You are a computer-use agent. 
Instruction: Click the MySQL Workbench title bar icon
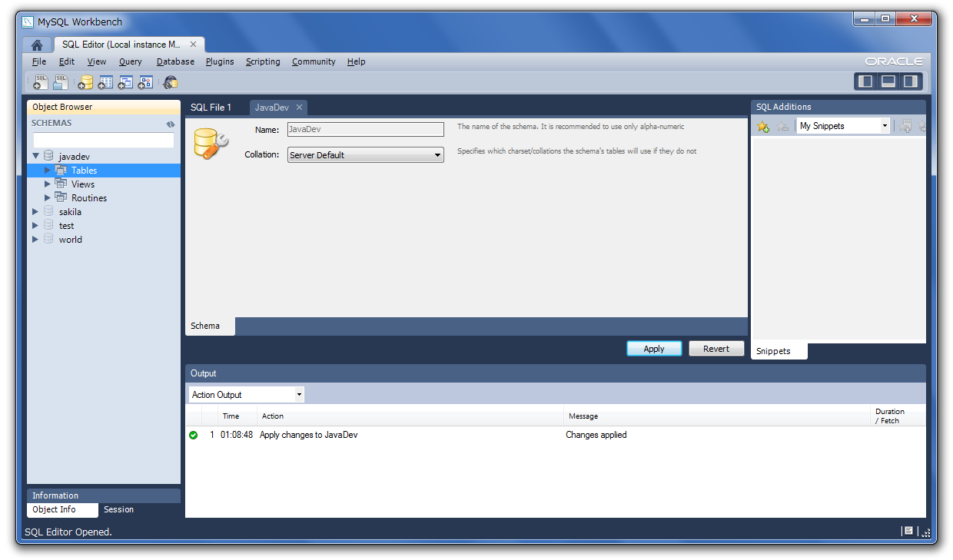click(x=28, y=22)
